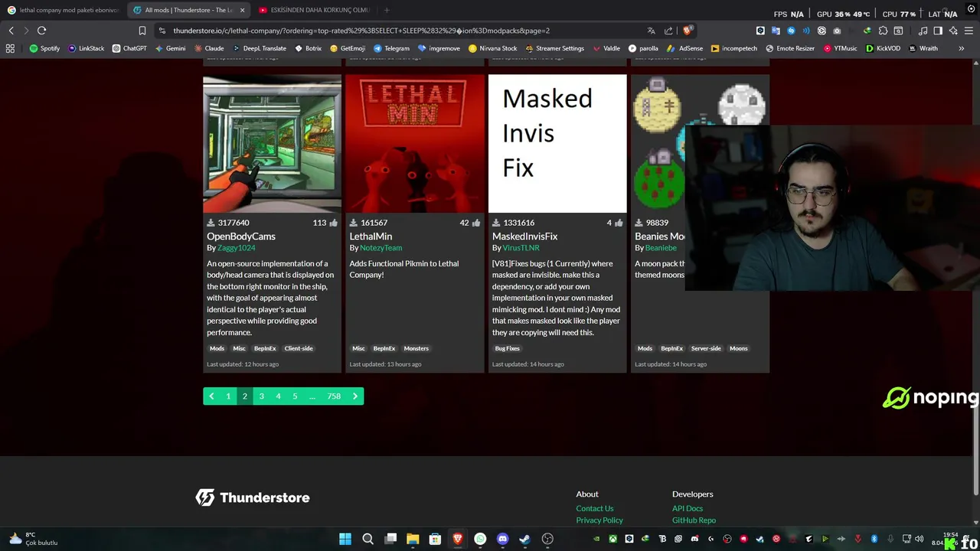Click the Thunderstore footer logo
980x551 pixels.
(x=253, y=497)
